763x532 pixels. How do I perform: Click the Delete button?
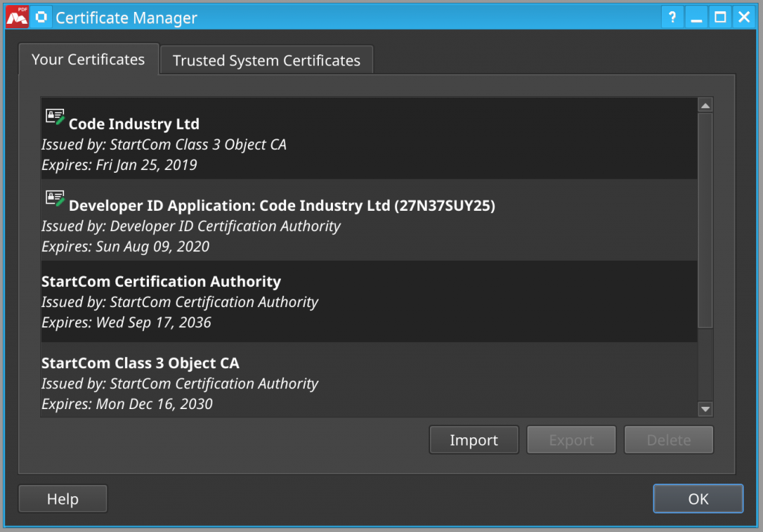coord(668,440)
